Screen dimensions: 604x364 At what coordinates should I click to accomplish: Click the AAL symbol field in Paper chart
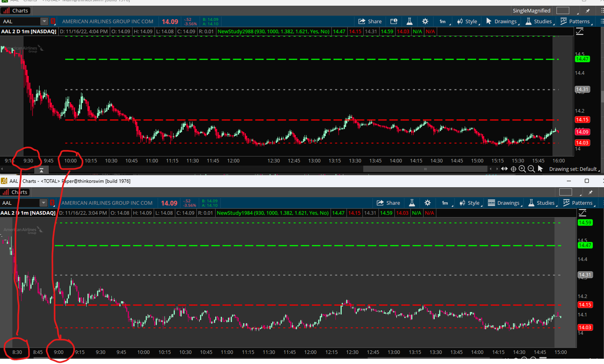[20, 203]
